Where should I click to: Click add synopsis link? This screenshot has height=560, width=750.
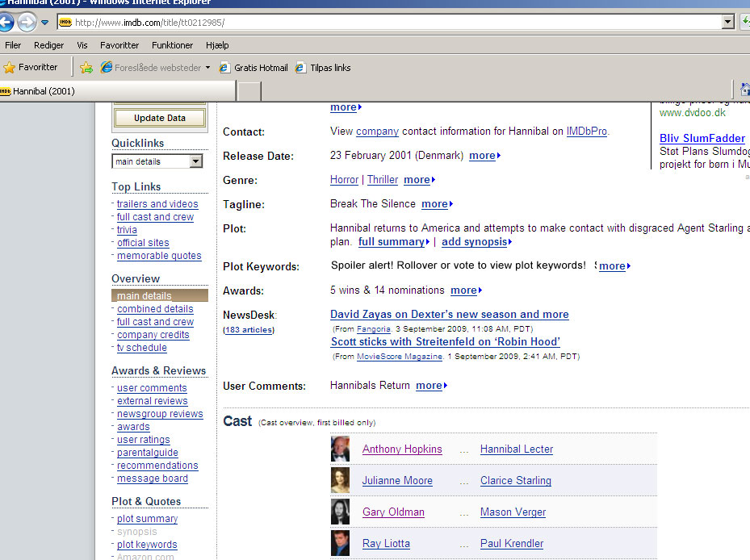(476, 242)
